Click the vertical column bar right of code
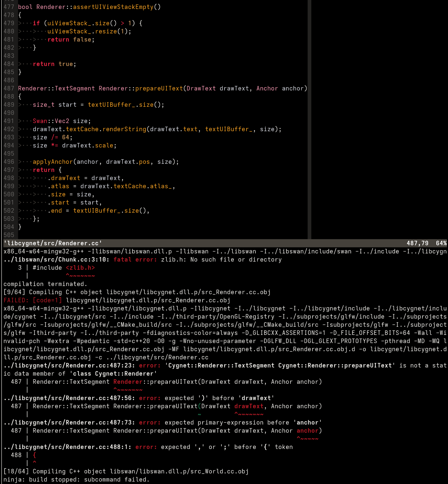Screen dimensions: 448x484 tap(309, 120)
